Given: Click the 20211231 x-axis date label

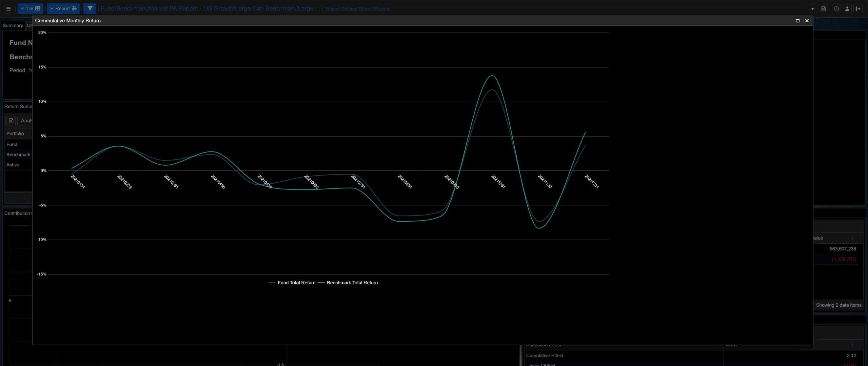Looking at the screenshot, I should coord(592,182).
